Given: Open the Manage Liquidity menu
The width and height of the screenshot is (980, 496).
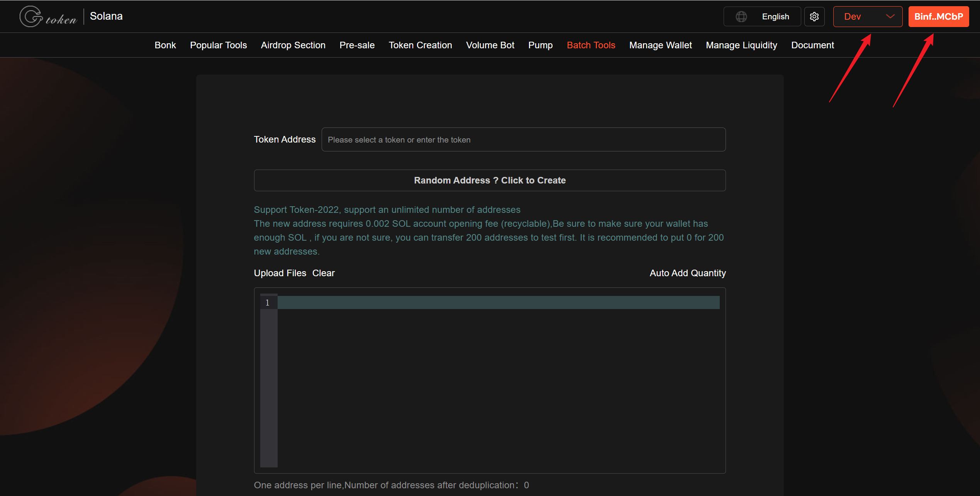Looking at the screenshot, I should point(741,45).
